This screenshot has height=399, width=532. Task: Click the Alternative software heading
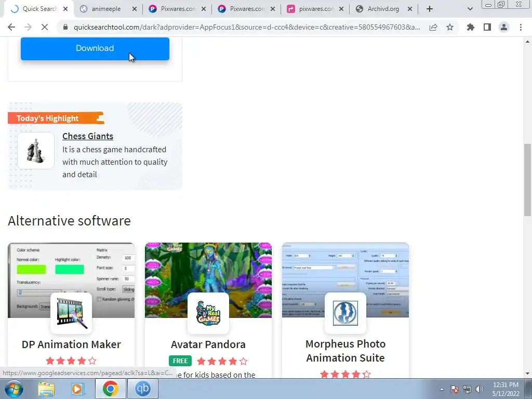[x=69, y=220]
